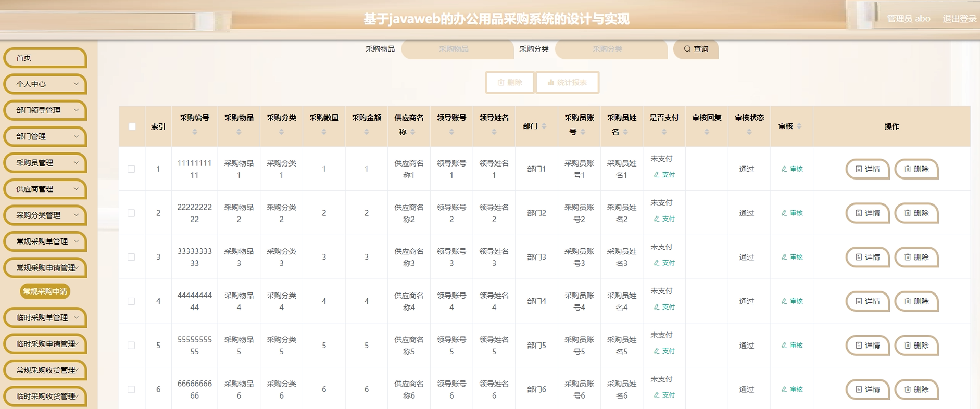Click 退出登录 to log out
Image resolution: width=980 pixels, height=409 pixels.
pos(960,19)
